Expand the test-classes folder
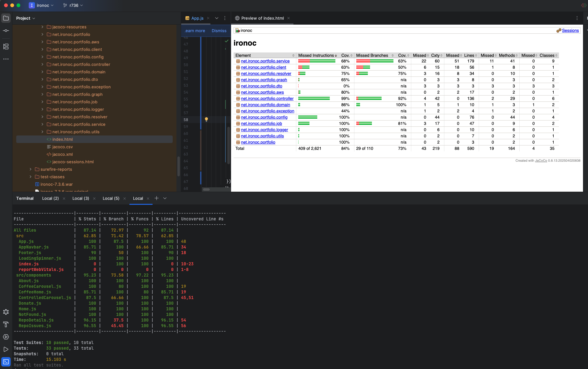The image size is (588, 369). 31,177
